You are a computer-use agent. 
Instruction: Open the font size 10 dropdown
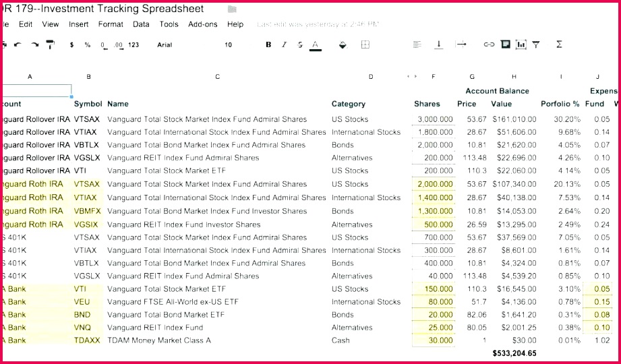coord(228,44)
